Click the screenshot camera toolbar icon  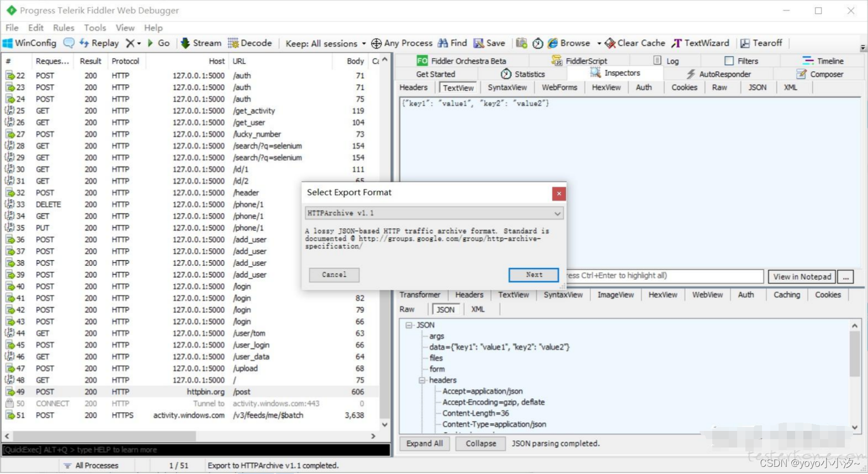pos(522,43)
